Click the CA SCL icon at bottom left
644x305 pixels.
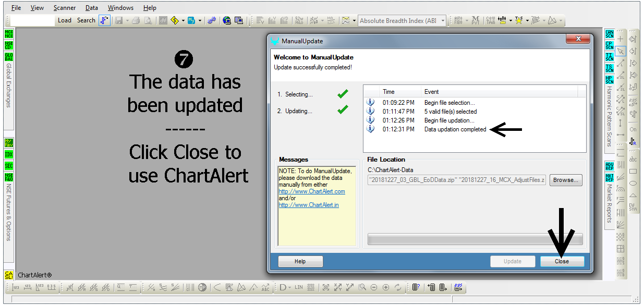tap(9, 275)
